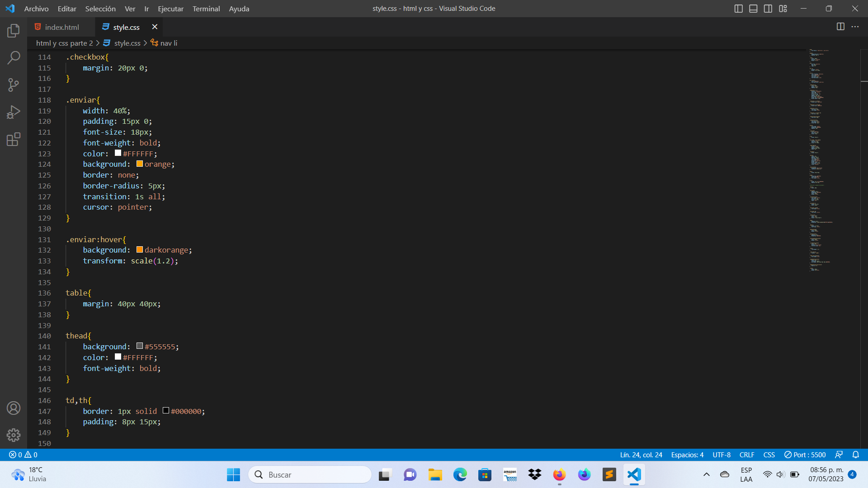Open Customize Layout icon in title bar

pyautogui.click(x=783, y=9)
